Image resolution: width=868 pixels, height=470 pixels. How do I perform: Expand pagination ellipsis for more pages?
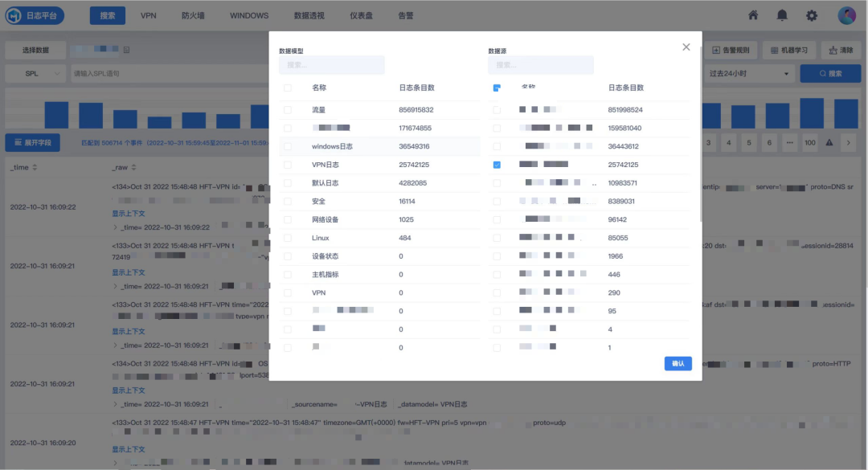[789, 143]
